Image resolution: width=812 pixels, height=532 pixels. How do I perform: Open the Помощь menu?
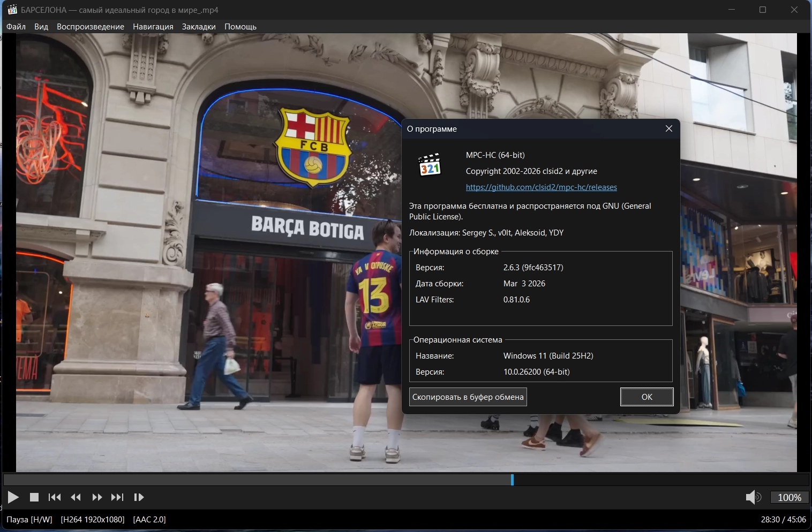[x=240, y=26]
